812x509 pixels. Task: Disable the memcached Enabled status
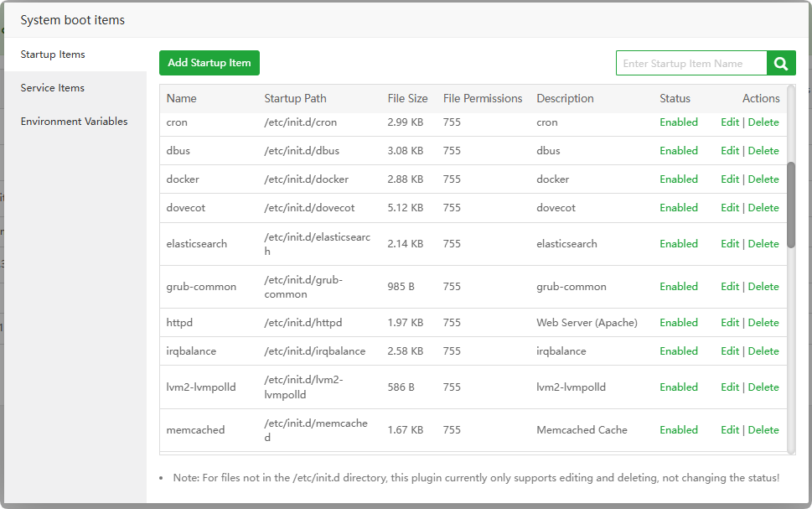pyautogui.click(x=679, y=430)
